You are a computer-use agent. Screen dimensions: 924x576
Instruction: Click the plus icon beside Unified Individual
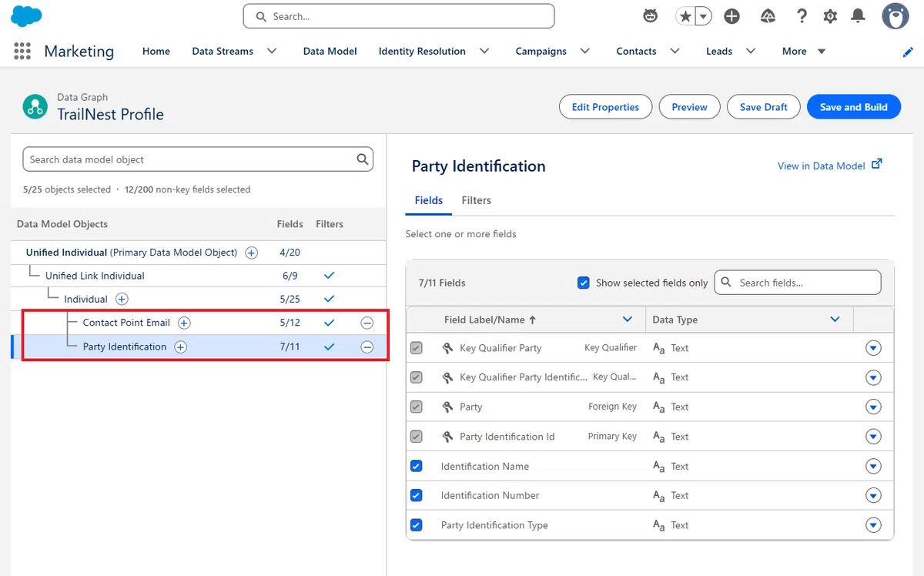[x=251, y=253]
